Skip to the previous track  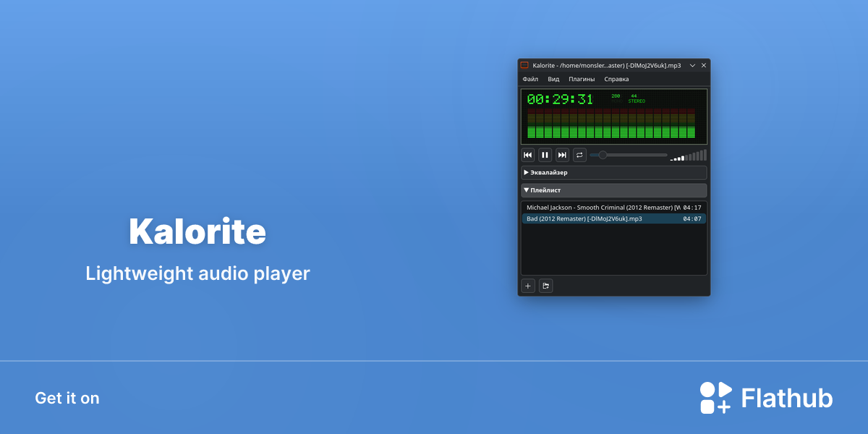pyautogui.click(x=528, y=155)
